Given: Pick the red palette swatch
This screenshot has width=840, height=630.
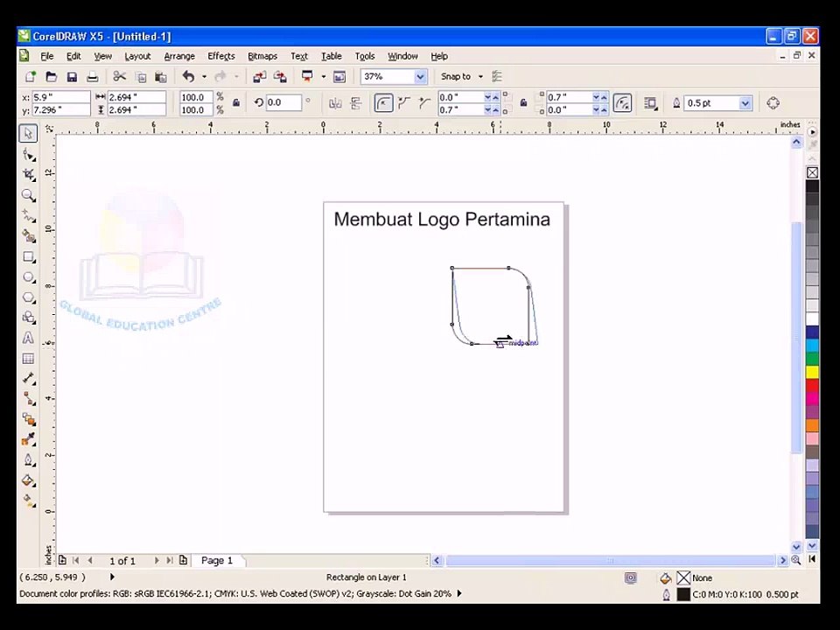Looking at the screenshot, I should click(813, 385).
